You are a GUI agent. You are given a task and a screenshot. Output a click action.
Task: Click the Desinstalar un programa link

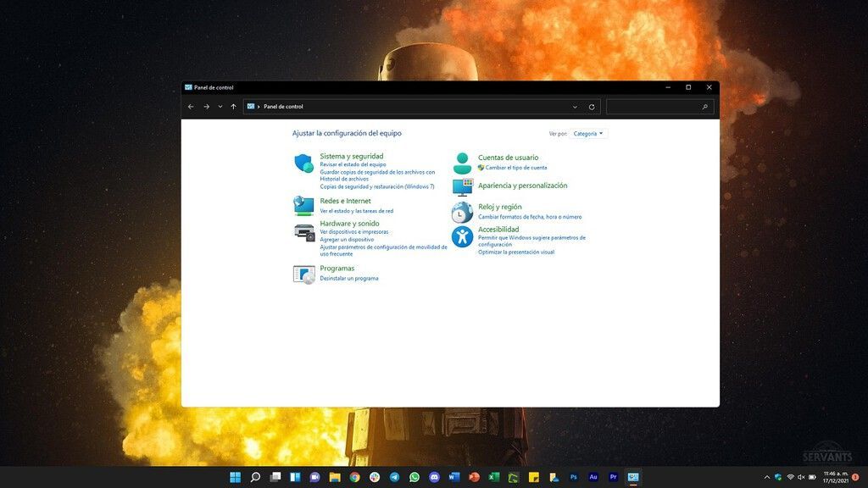point(349,279)
